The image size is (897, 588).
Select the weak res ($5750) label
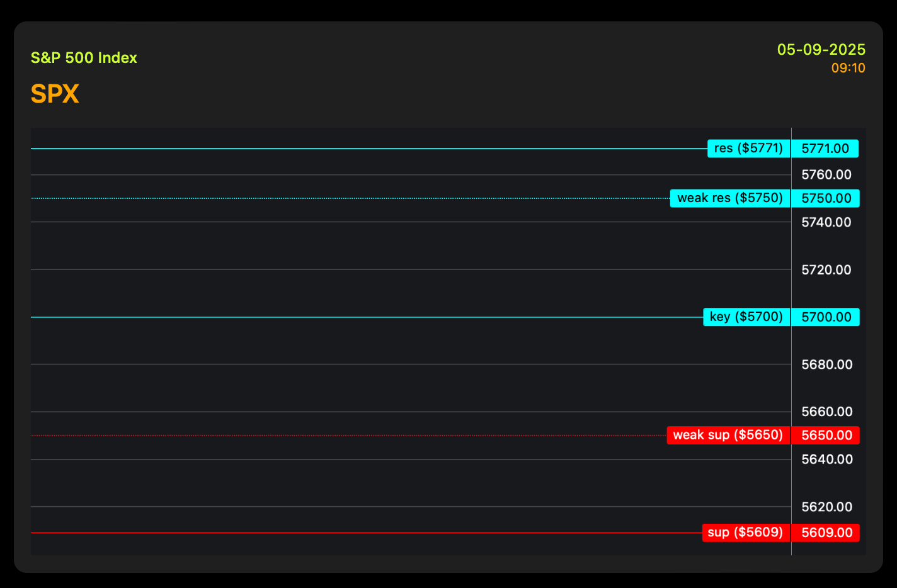tap(730, 198)
